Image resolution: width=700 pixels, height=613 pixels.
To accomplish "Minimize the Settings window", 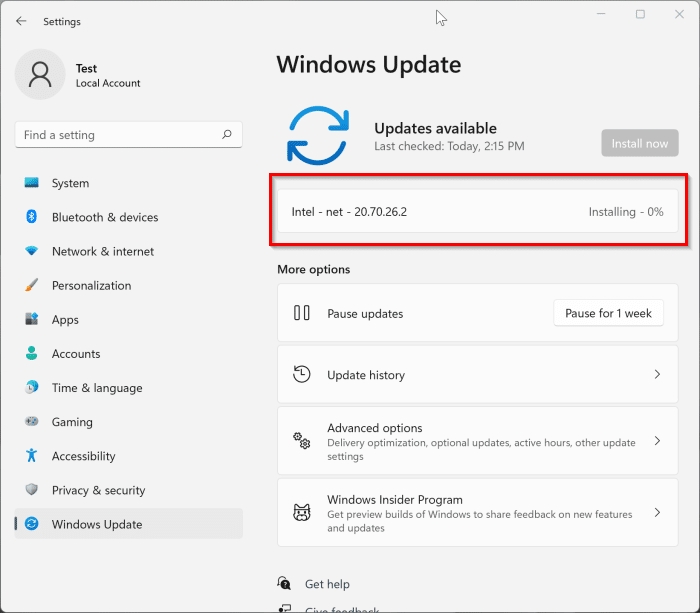I will tap(601, 14).
